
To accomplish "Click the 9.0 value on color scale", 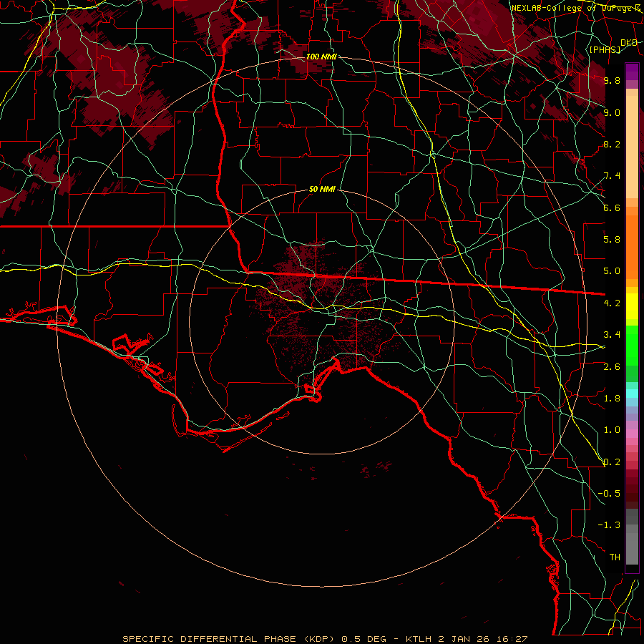I will [x=612, y=112].
